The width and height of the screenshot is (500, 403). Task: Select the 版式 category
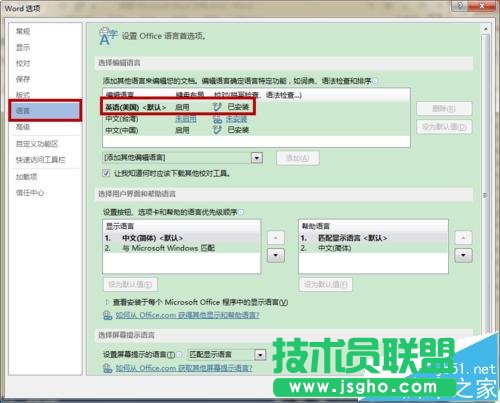(x=23, y=95)
